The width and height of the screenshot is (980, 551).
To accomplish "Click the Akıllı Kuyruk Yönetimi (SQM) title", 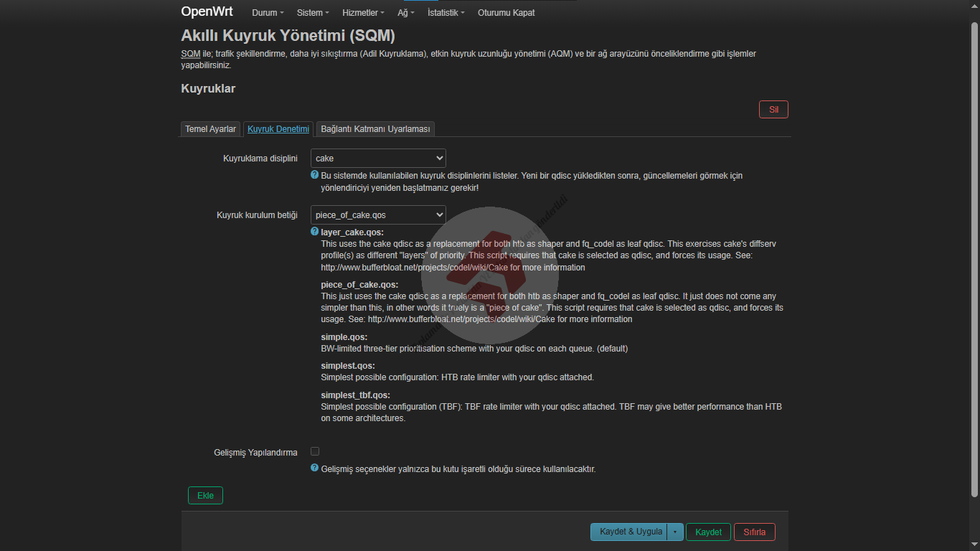I will [x=288, y=35].
